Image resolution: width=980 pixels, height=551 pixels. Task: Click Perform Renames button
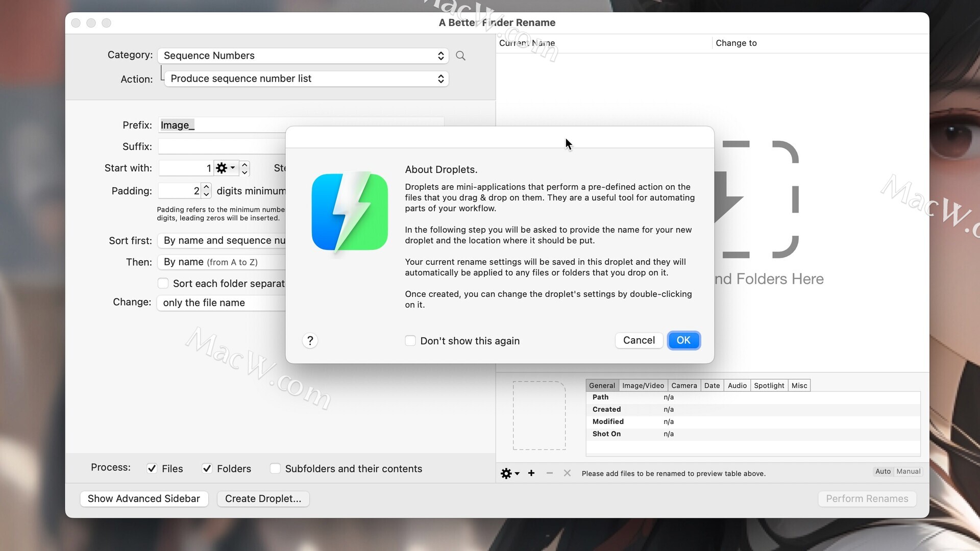coord(867,498)
